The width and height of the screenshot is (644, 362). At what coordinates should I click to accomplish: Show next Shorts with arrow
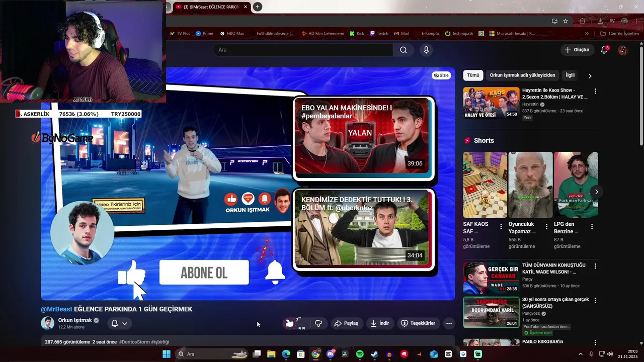[596, 192]
